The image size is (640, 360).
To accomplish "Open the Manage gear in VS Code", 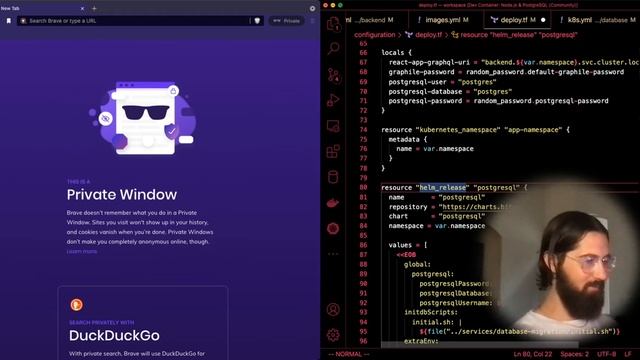I will click(333, 335).
